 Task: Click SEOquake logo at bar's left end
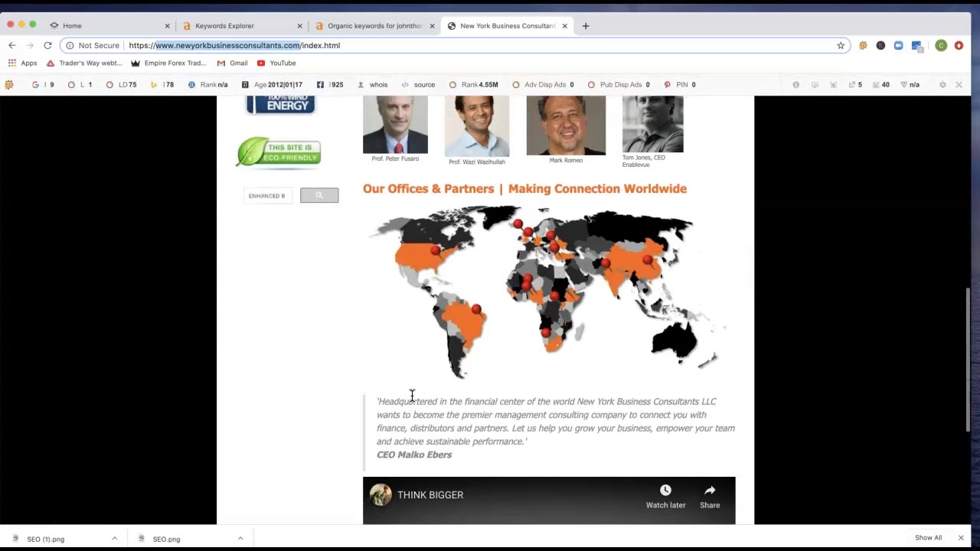9,85
